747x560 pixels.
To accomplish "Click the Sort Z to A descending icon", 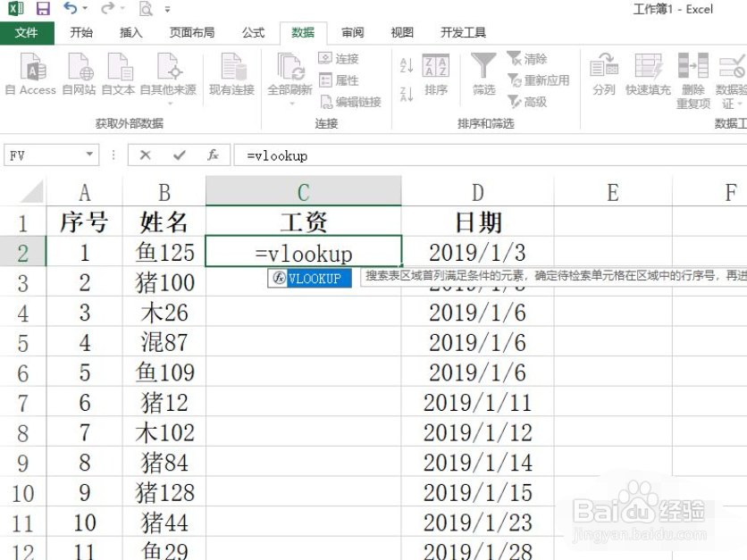I will 407,94.
